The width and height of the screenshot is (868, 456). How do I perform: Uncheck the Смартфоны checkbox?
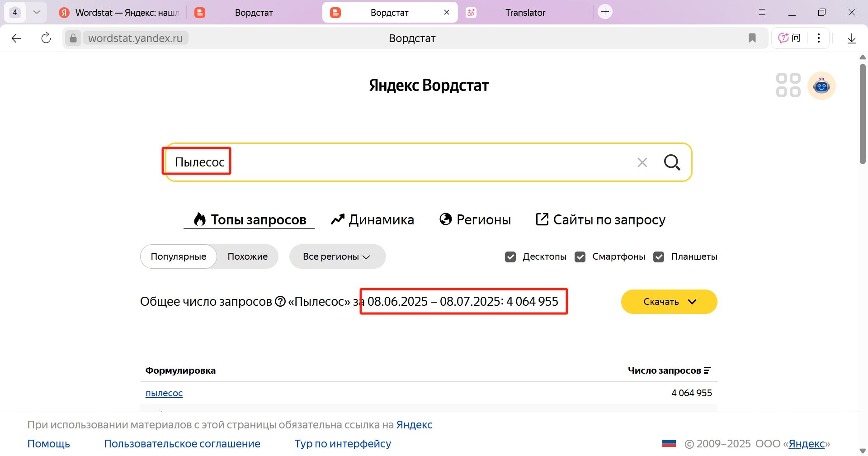(580, 257)
